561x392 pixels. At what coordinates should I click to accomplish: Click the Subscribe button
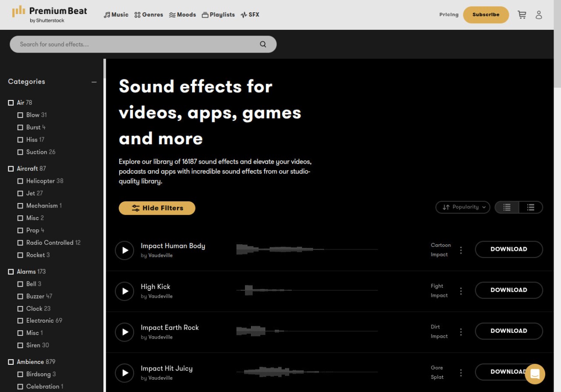point(486,15)
